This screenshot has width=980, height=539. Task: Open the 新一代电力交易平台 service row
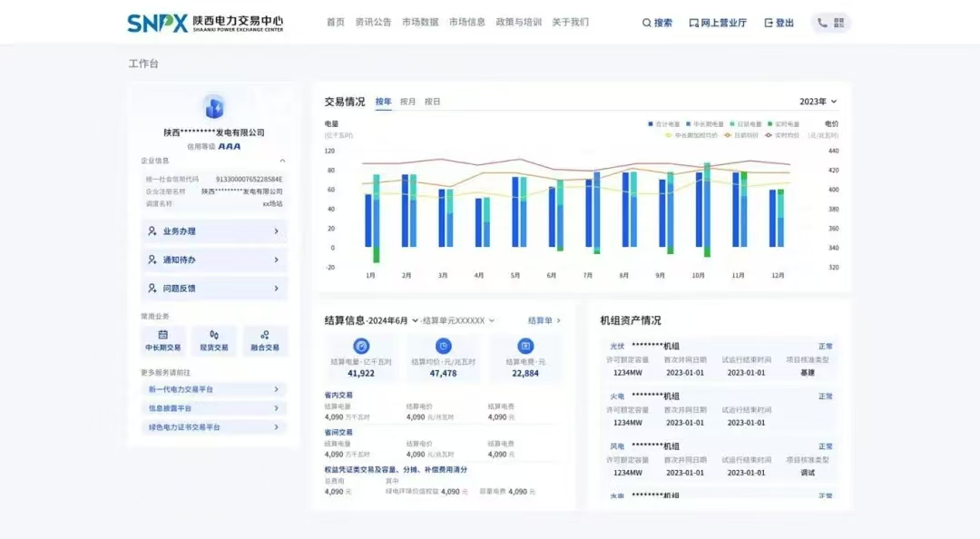[213, 389]
